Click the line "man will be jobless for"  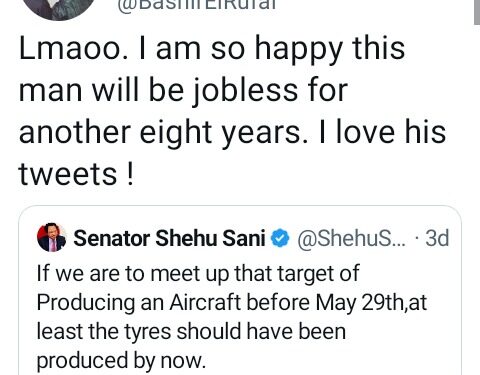coord(183,90)
